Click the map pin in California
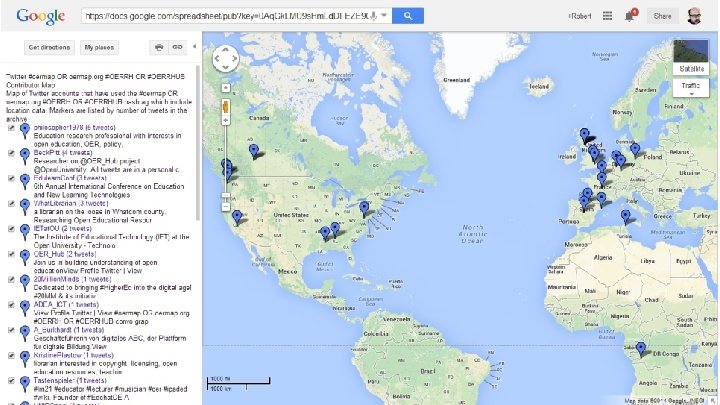The height and width of the screenshot is (405, 720). pos(237,217)
